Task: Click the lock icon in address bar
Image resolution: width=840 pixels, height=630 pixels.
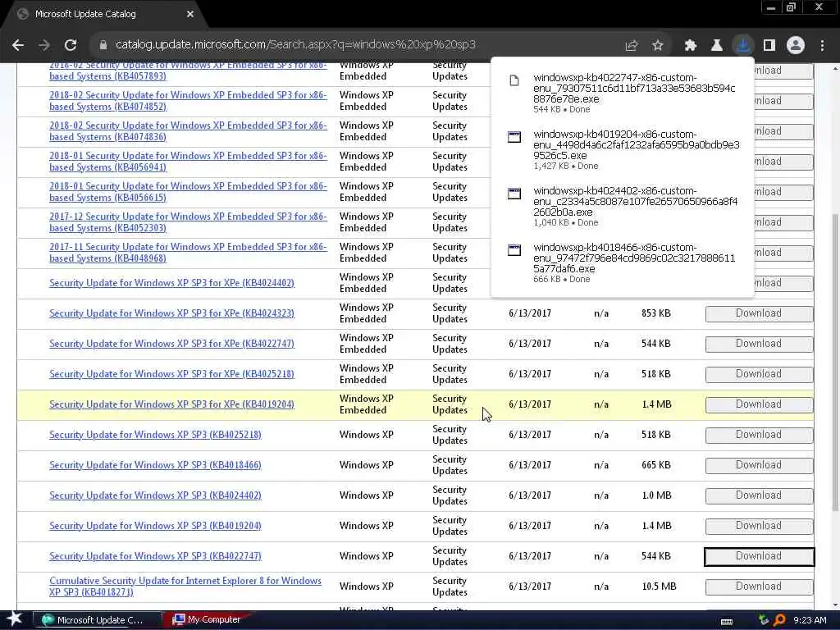Action: pos(103,45)
